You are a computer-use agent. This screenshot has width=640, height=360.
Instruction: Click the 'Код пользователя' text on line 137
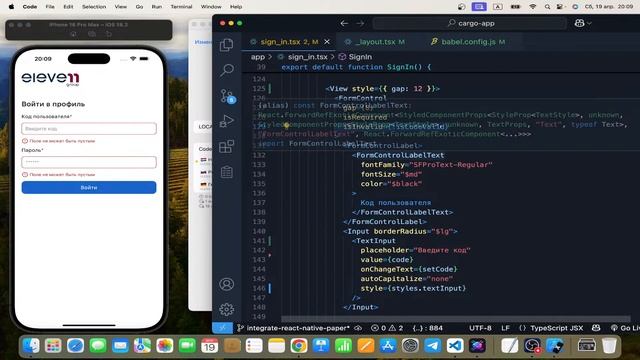pos(395,202)
